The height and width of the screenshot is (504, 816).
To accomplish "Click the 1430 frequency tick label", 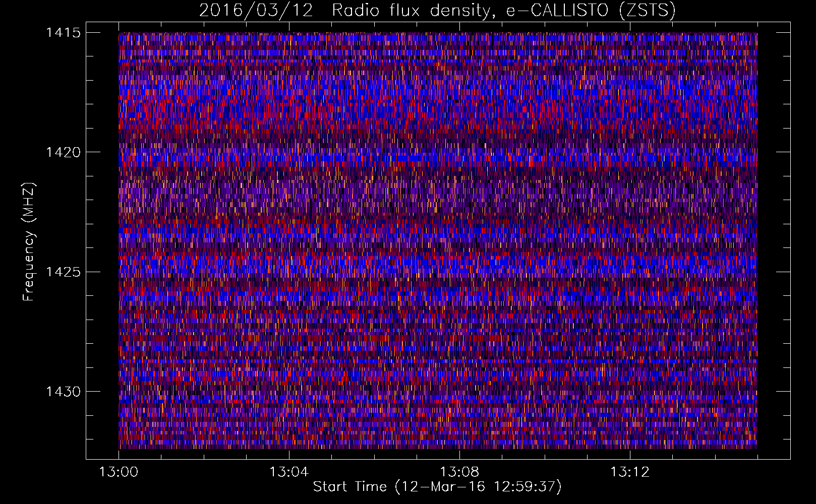I will [63, 392].
